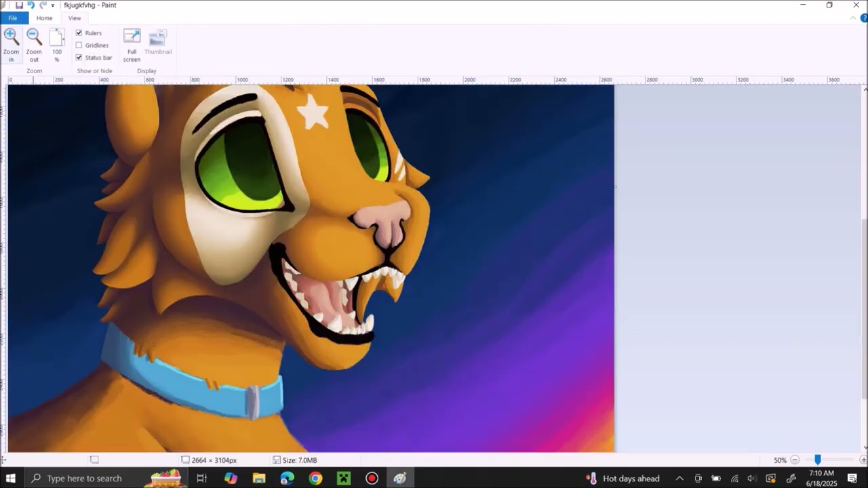Click the scroll up arrow of canvas
The width and height of the screenshot is (868, 488).
(864, 89)
